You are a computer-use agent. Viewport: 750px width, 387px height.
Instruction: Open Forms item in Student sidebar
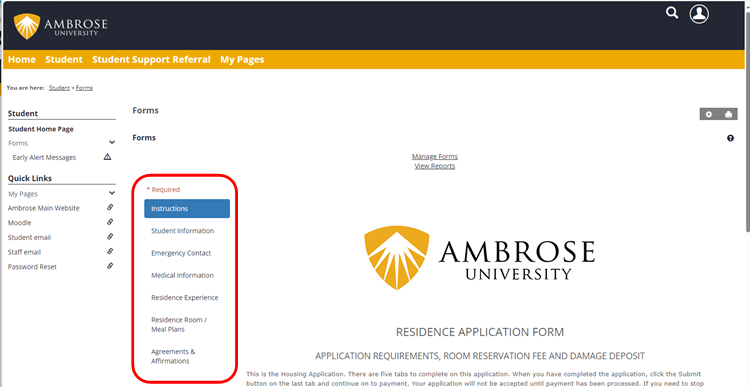(18, 143)
